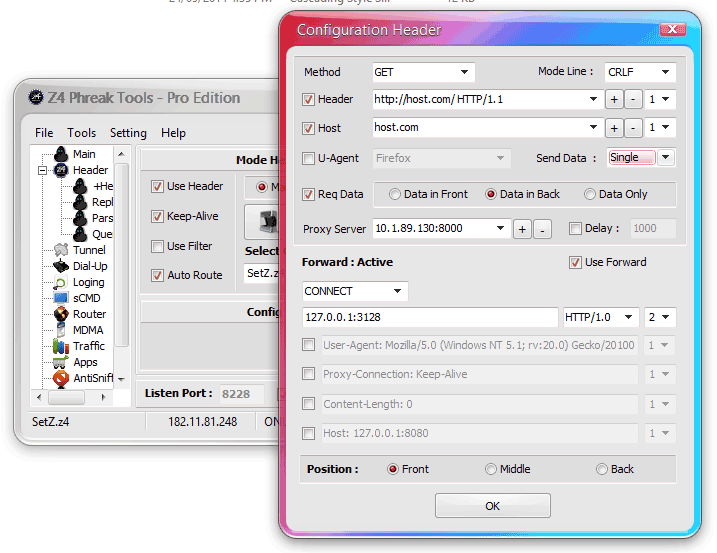Click the minus button beside Header field
Screen dimensions: 717x553
633,100
